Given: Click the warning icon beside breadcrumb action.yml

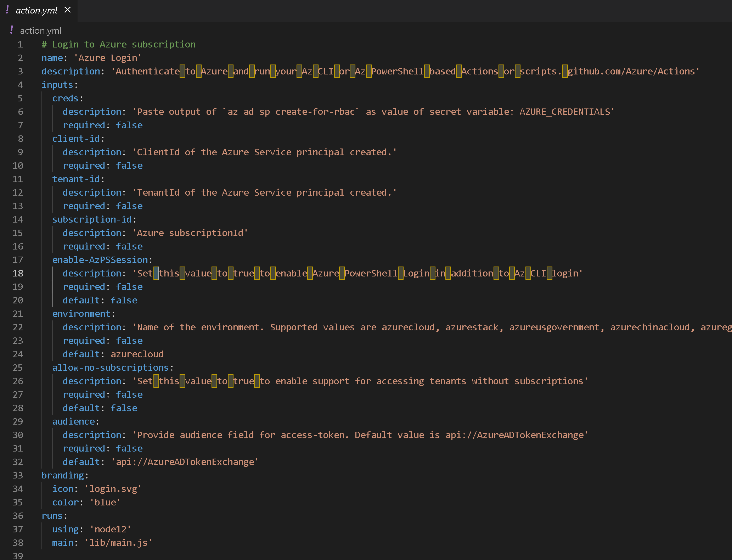Looking at the screenshot, I should pos(11,30).
